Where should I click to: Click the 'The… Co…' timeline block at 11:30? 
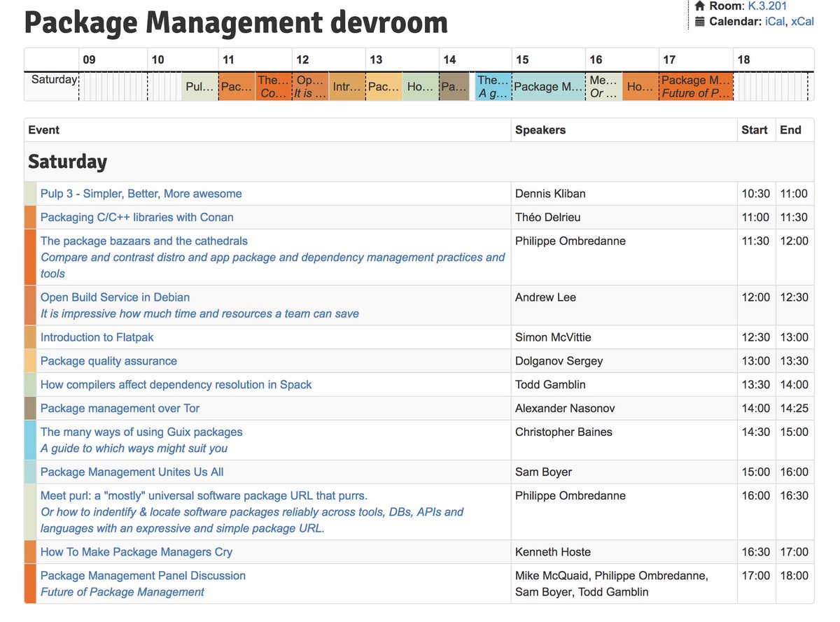coord(274,87)
